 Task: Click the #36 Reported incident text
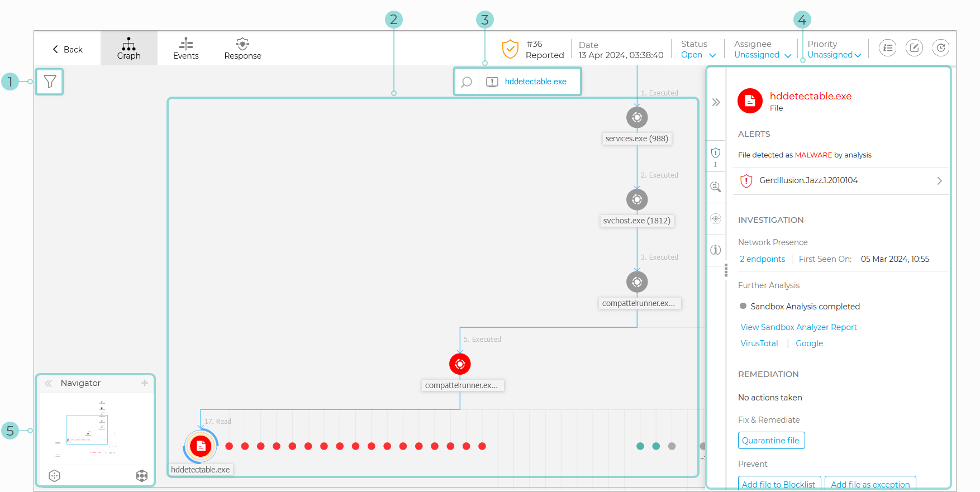coord(545,49)
